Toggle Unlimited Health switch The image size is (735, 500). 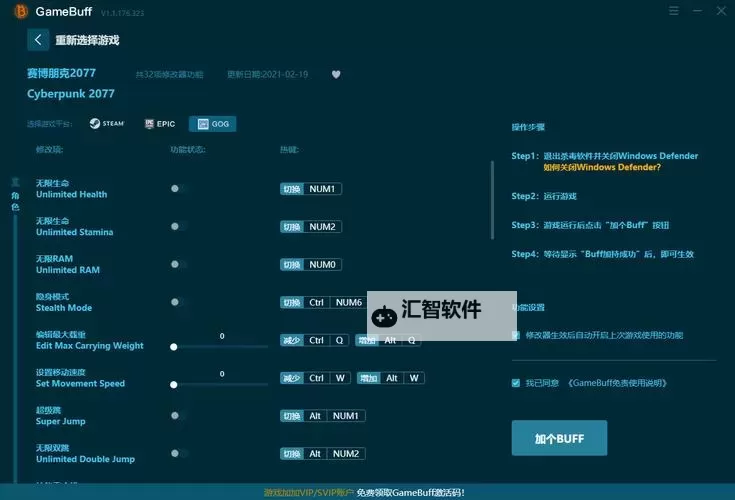(179, 188)
